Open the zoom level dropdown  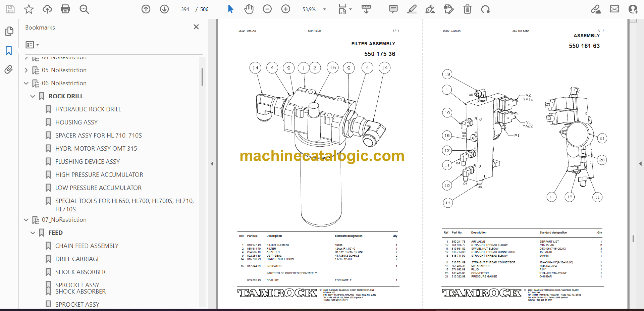point(325,9)
